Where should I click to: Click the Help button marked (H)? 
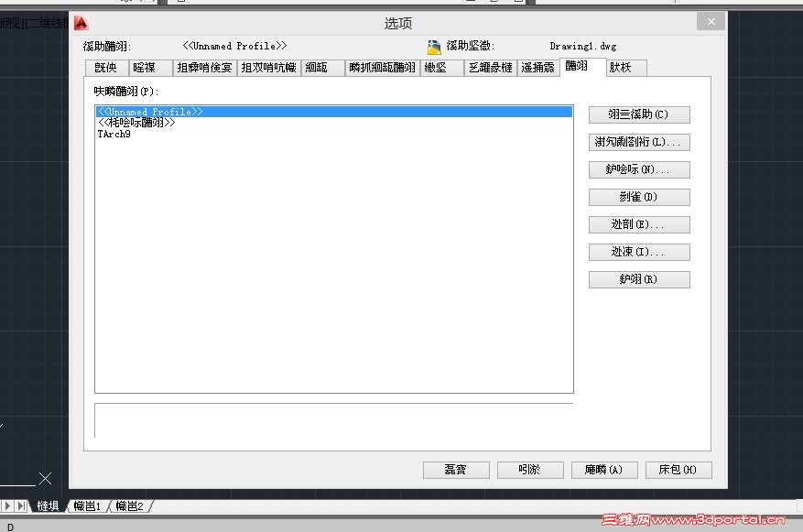point(678,470)
